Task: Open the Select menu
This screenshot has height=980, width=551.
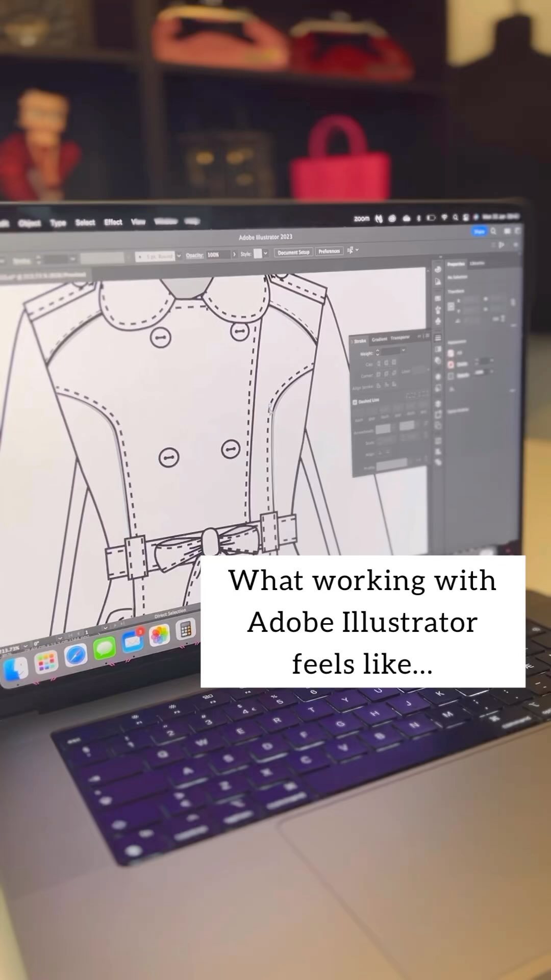Action: (x=85, y=222)
